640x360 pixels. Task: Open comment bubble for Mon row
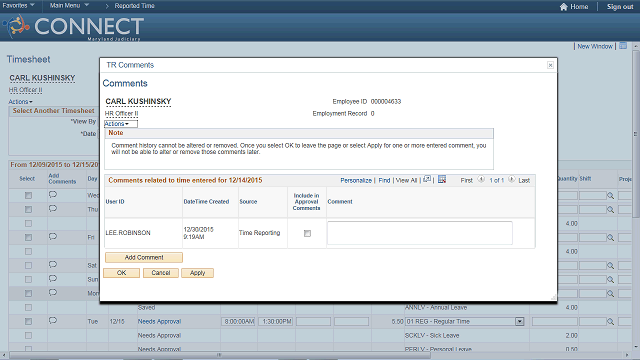click(53, 293)
